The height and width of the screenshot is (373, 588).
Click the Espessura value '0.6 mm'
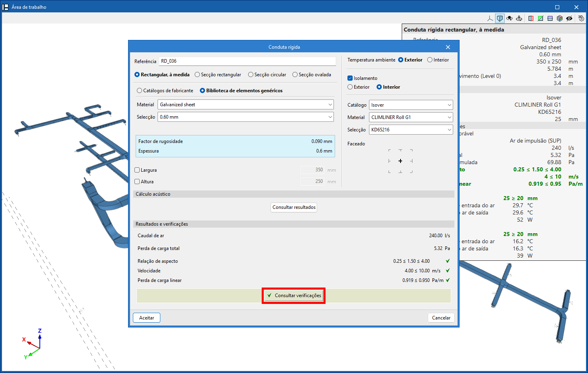pos(324,151)
